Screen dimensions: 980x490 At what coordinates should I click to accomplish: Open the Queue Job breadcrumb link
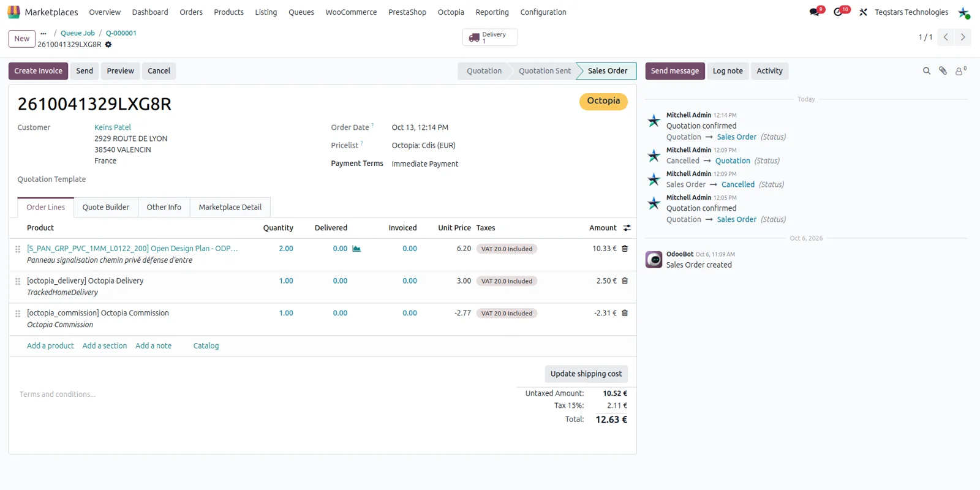78,34
